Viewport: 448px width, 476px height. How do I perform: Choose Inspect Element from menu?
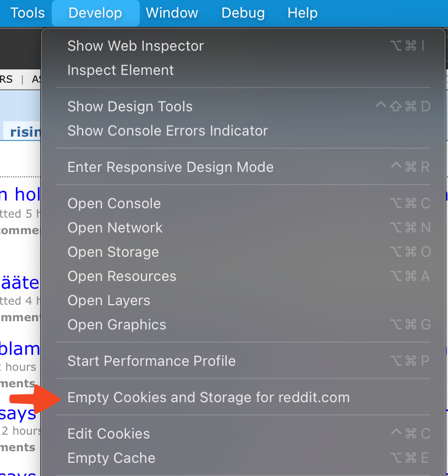pos(121,70)
